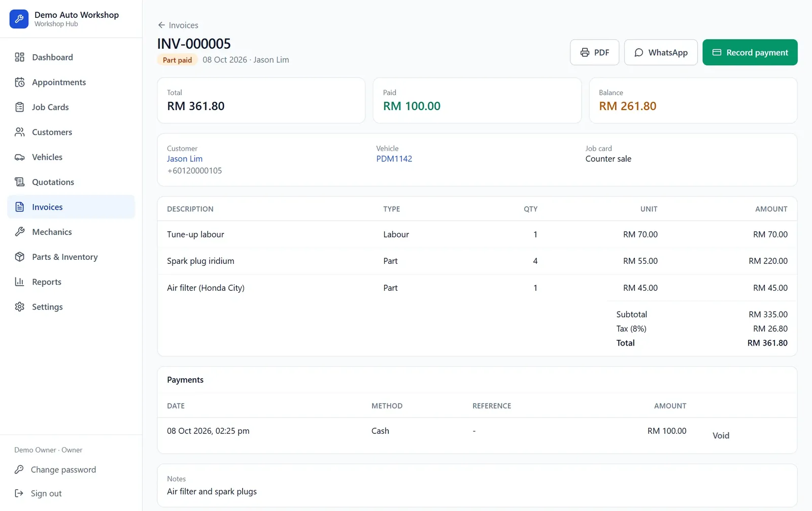Click the Tax (8%) label
812x511 pixels.
click(631, 329)
